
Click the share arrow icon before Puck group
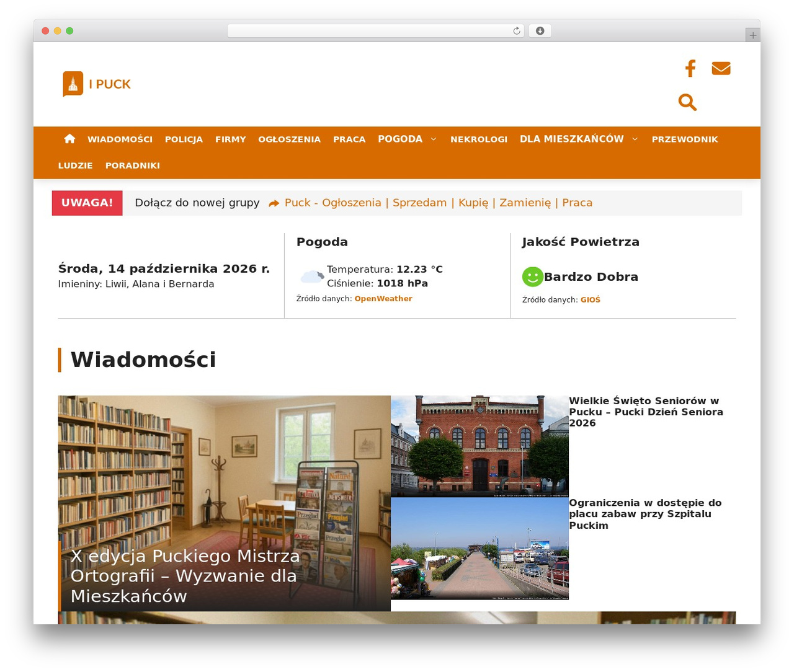coord(274,203)
